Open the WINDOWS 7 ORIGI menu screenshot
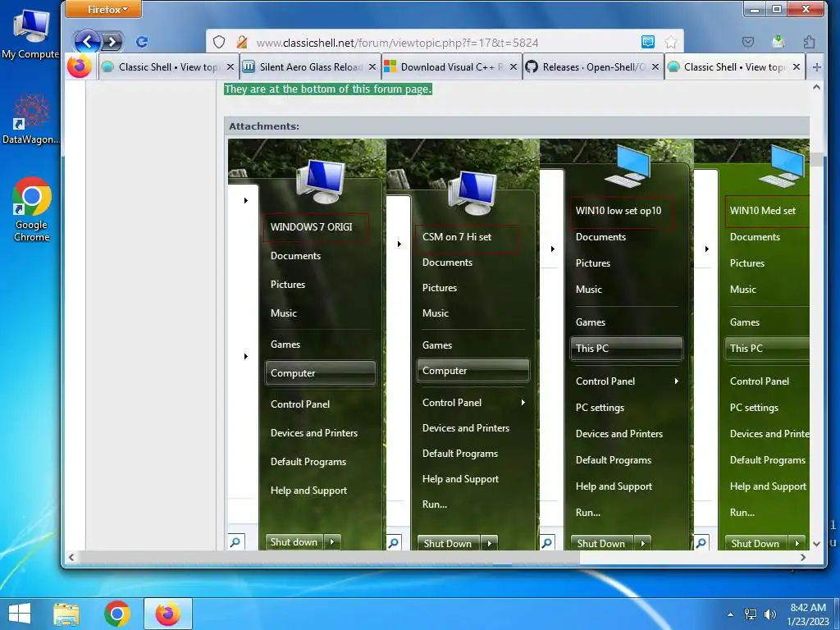The width and height of the screenshot is (840, 630). click(307, 345)
